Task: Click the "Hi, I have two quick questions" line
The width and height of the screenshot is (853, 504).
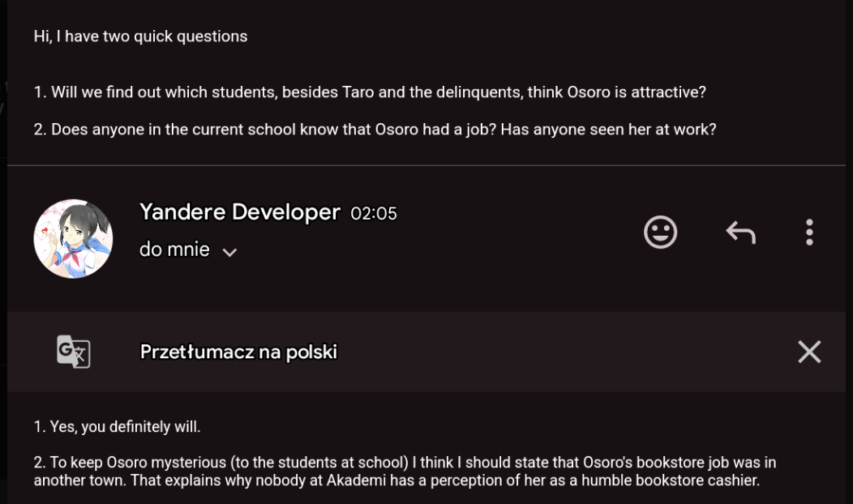Action: pyautogui.click(x=140, y=36)
